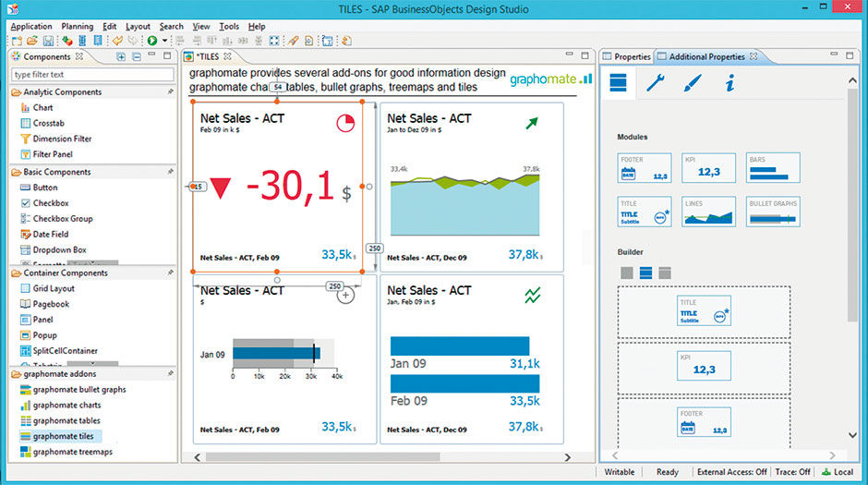Select the Chart component
The height and width of the screenshot is (485, 868).
click(x=37, y=107)
